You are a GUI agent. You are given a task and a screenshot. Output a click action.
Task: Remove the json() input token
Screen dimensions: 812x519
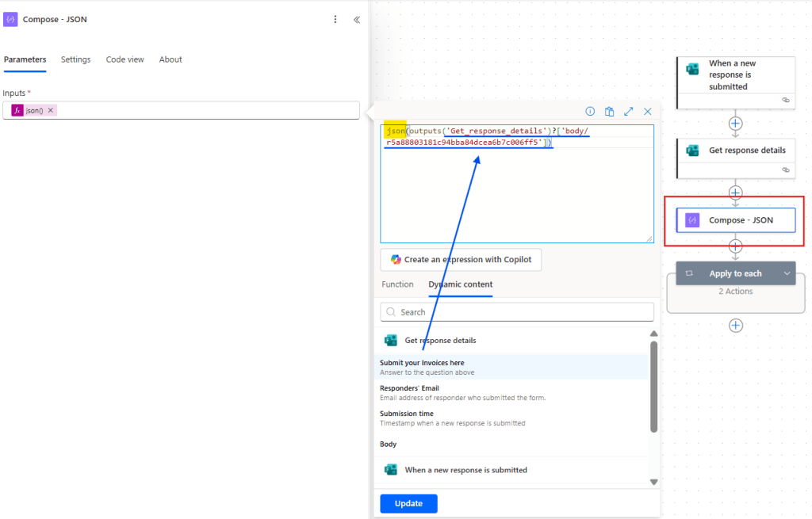(50, 110)
